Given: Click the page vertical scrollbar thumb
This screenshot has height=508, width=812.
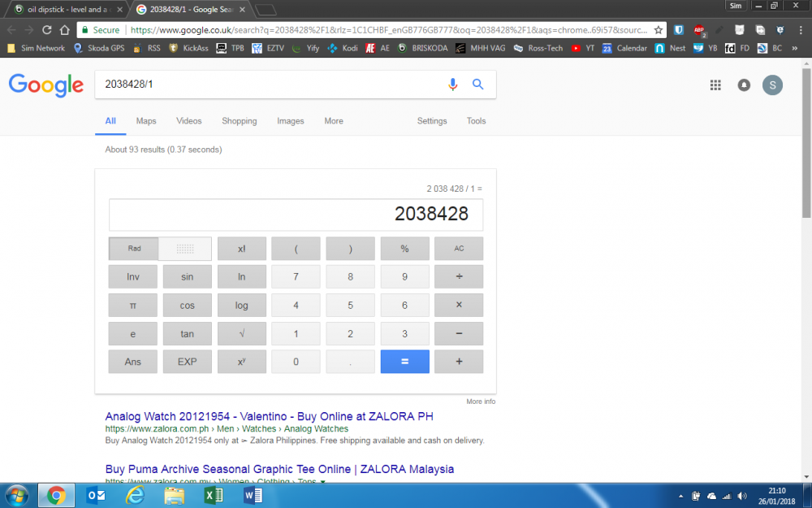Looking at the screenshot, I should pyautogui.click(x=806, y=142).
